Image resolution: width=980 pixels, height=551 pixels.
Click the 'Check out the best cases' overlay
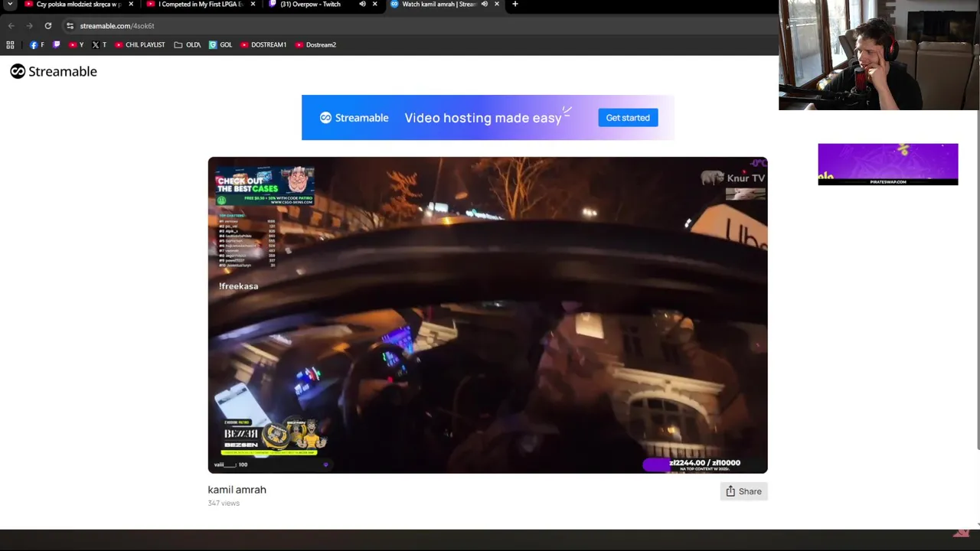point(266,186)
